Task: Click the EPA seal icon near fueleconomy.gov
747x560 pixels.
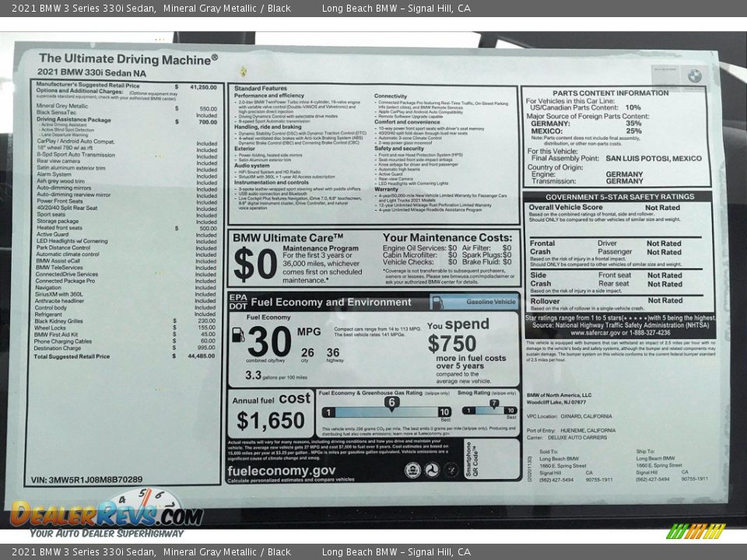Action: 412,470
